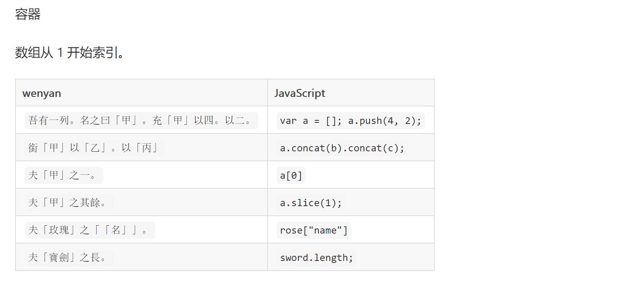
Task: Click the JavaScript column header
Action: [299, 93]
